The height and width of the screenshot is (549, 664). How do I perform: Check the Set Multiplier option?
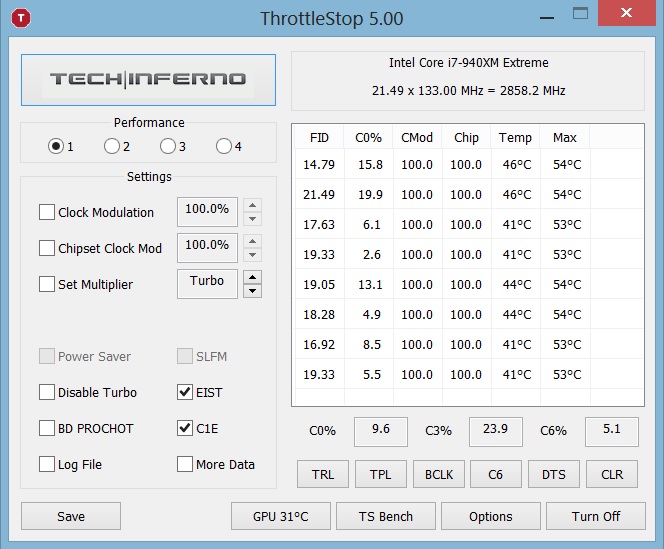47,284
